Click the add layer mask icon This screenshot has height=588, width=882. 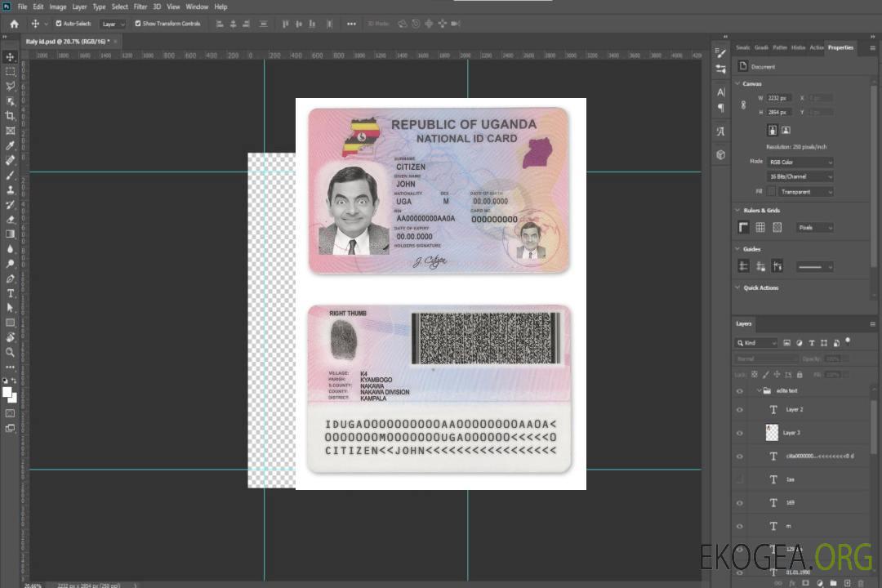coord(805,583)
